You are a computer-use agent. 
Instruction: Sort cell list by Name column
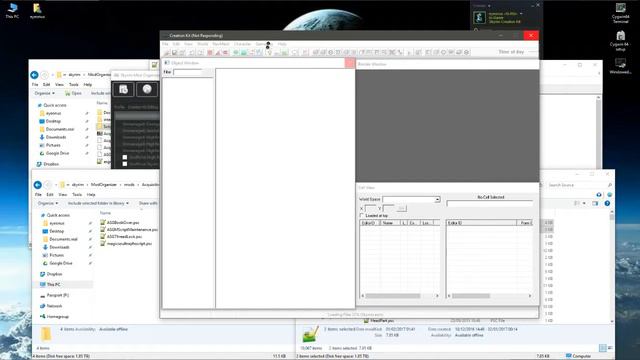pos(390,223)
